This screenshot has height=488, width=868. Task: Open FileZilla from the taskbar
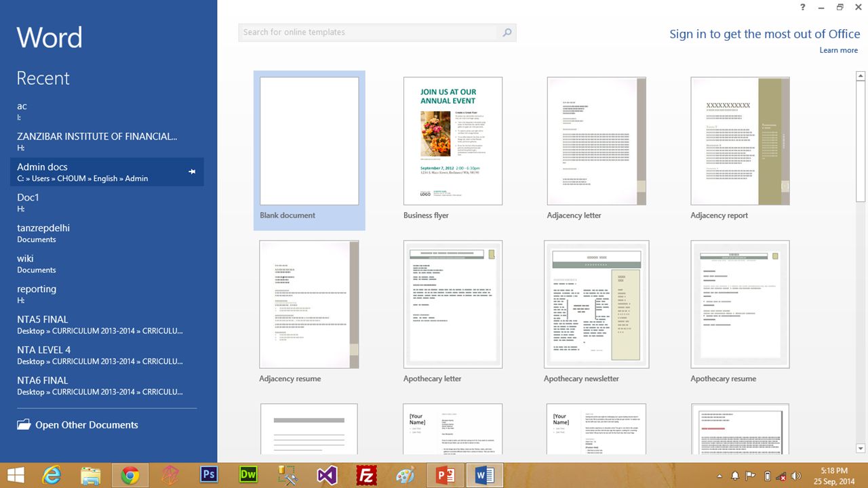[x=366, y=476]
